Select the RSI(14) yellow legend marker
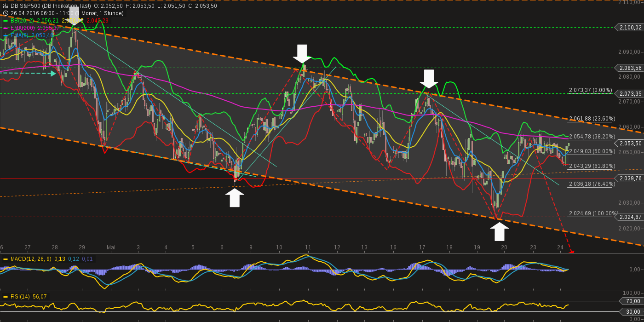The width and height of the screenshot is (644, 322). pos(6,296)
